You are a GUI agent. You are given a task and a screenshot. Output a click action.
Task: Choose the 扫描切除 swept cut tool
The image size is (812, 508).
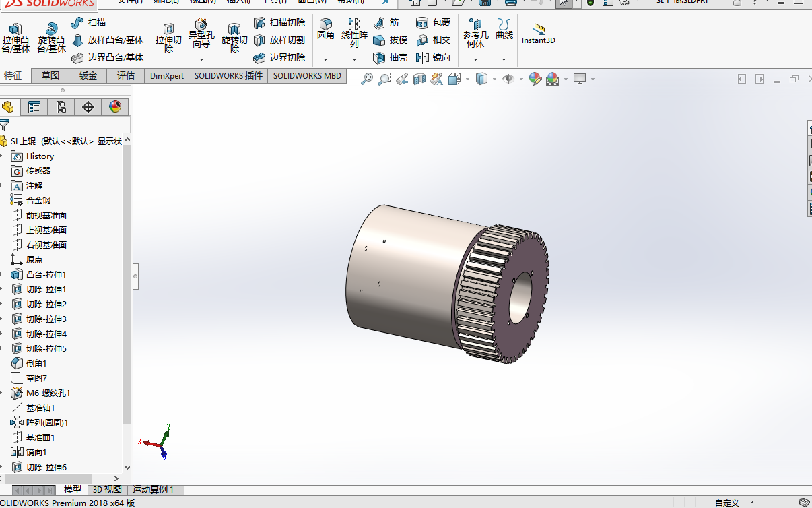click(279, 22)
